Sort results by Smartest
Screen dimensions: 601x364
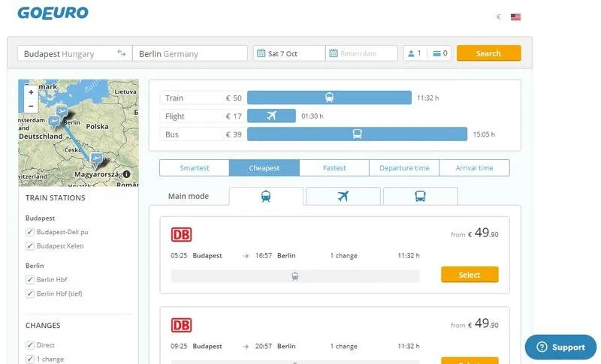tap(195, 167)
